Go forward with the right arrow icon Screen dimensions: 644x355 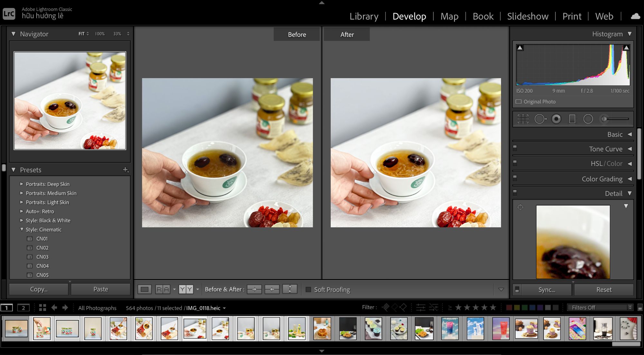coord(65,308)
